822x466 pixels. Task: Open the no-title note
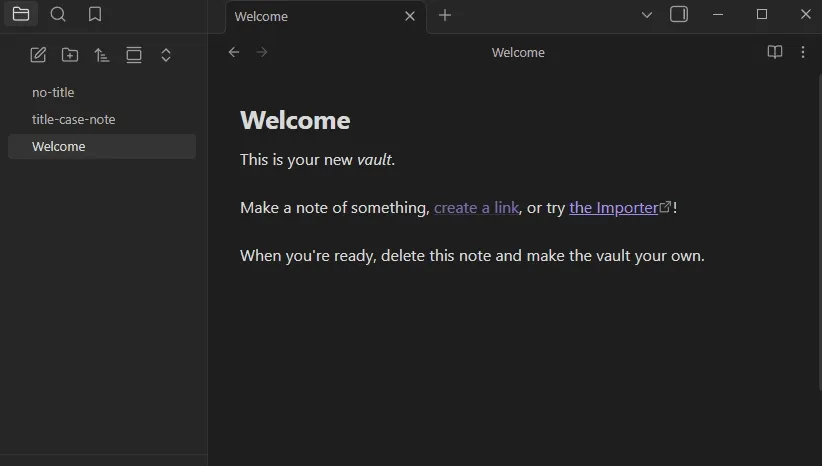(x=102, y=92)
